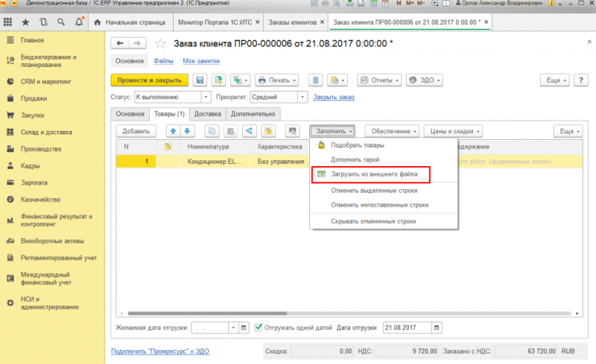The height and width of the screenshot is (364, 596).
Task: Open the Цены и скидки dropdown
Action: (x=453, y=131)
